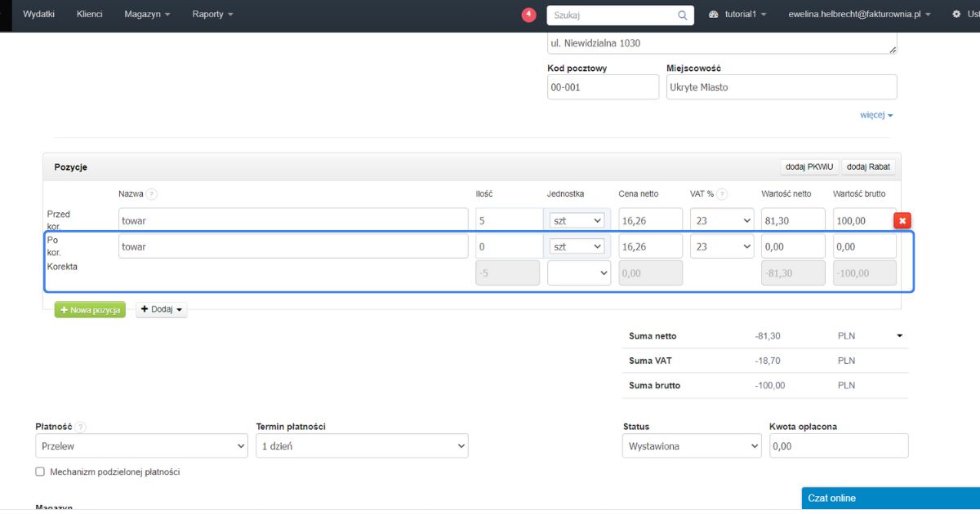Image resolution: width=980 pixels, height=514 pixels.
Task: Click the magnifier icon in the search box
Action: (x=683, y=15)
